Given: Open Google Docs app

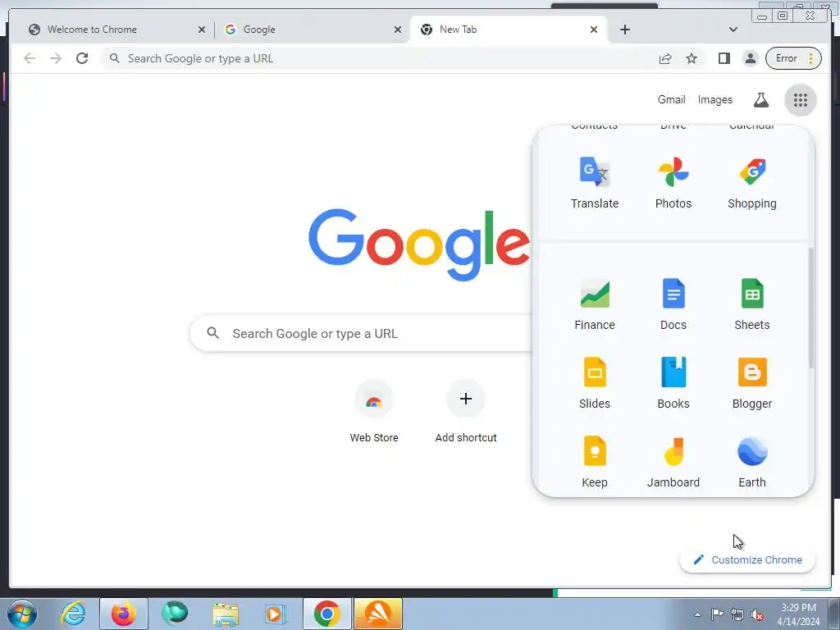Looking at the screenshot, I should pos(673,304).
